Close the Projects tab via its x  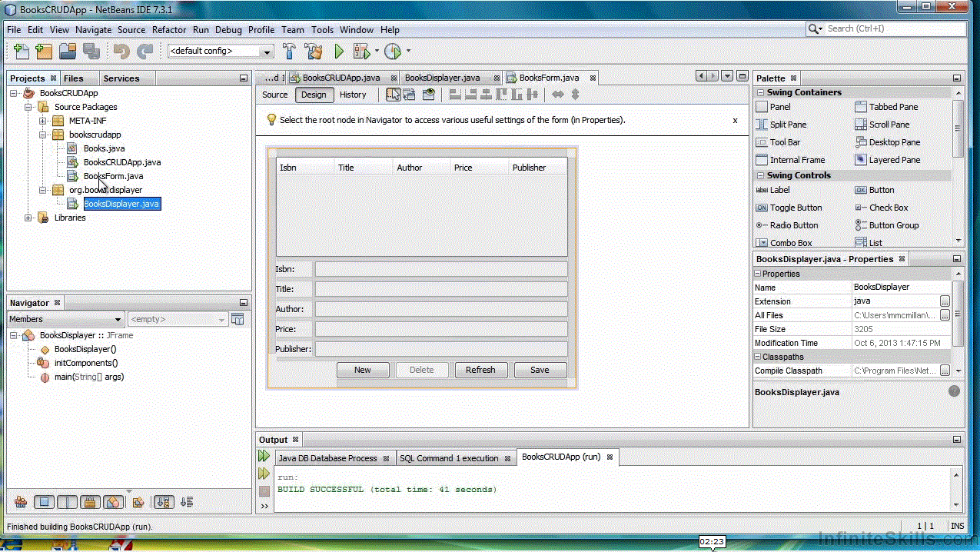(53, 78)
